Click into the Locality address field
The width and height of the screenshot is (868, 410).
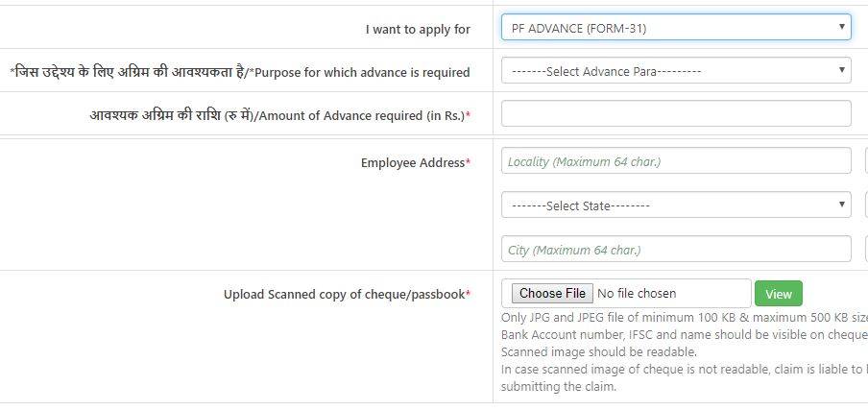(676, 161)
